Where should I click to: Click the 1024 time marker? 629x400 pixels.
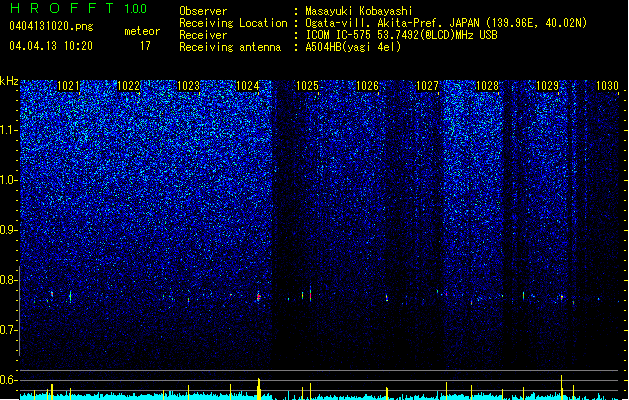[x=248, y=86]
